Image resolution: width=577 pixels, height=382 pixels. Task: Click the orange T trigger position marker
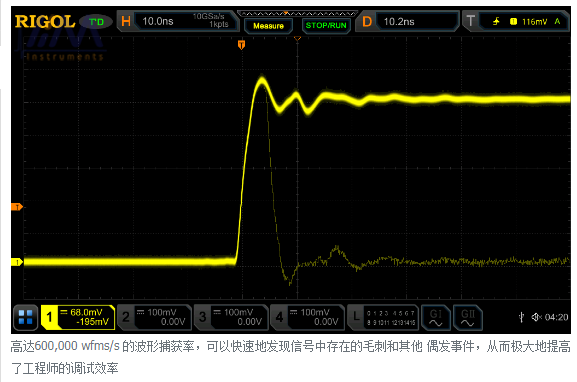(x=241, y=45)
